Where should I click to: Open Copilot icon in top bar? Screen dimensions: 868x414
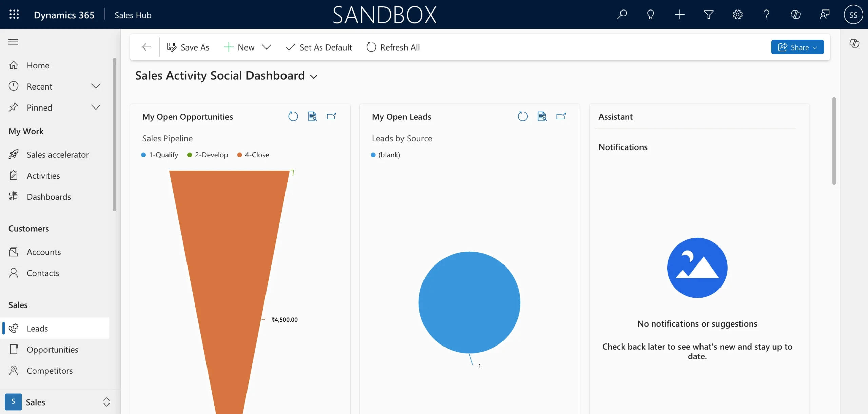pyautogui.click(x=796, y=15)
